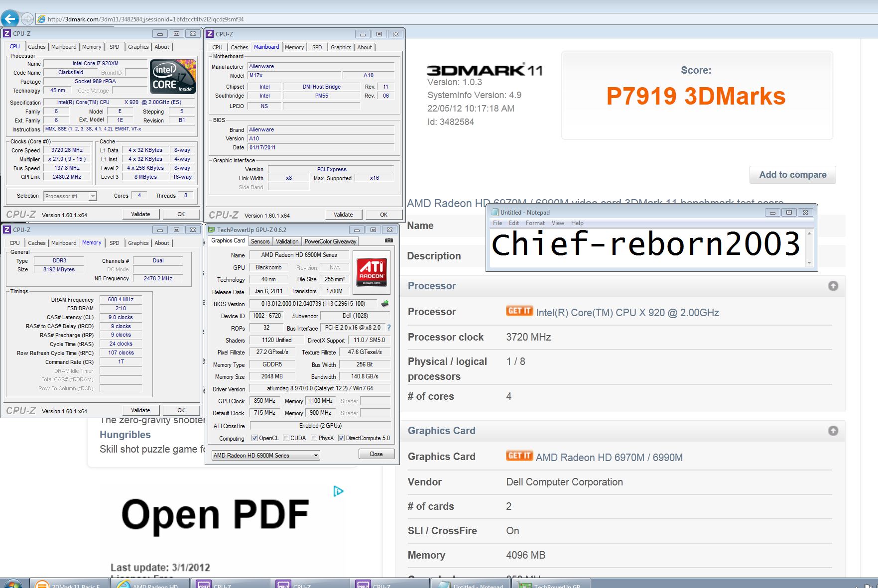Click the Notepad title bar icon

[495, 212]
